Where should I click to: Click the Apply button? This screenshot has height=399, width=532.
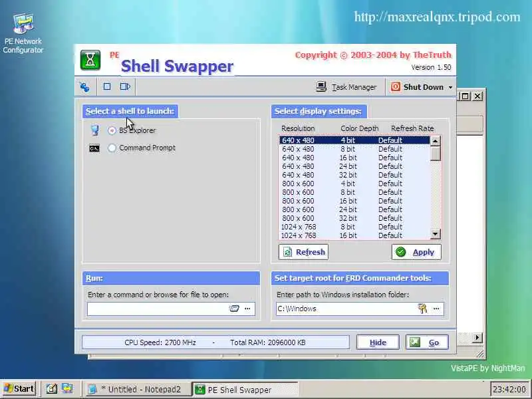point(416,252)
